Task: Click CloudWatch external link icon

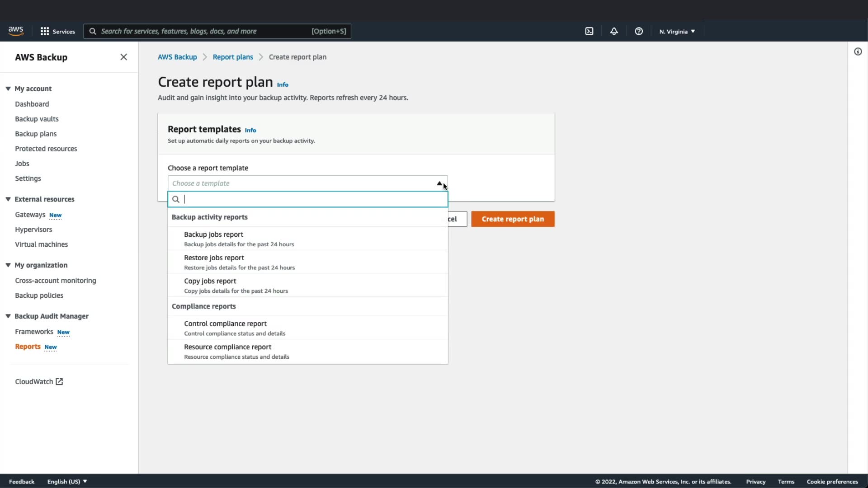Action: pyautogui.click(x=59, y=381)
